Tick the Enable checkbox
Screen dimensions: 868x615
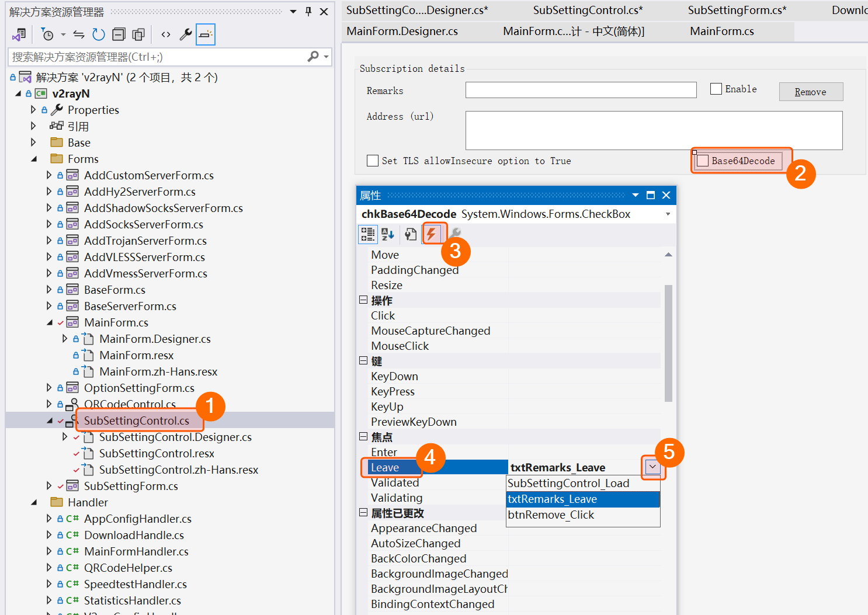click(x=716, y=89)
